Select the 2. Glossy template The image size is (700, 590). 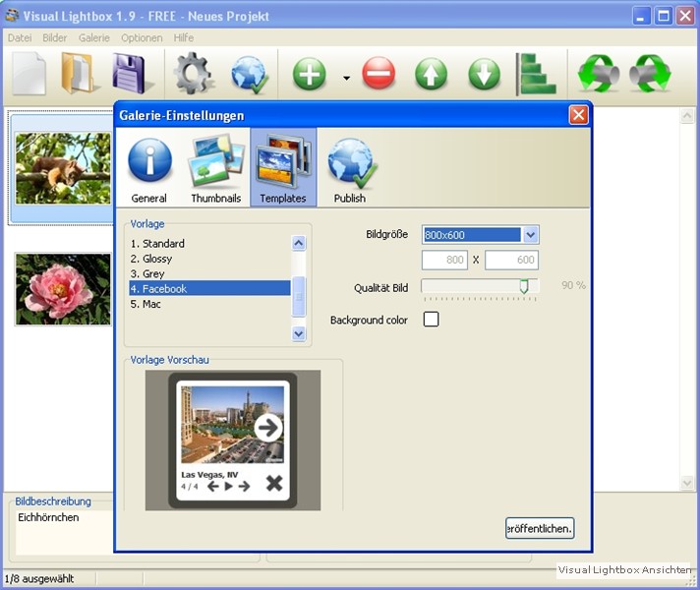tap(157, 259)
